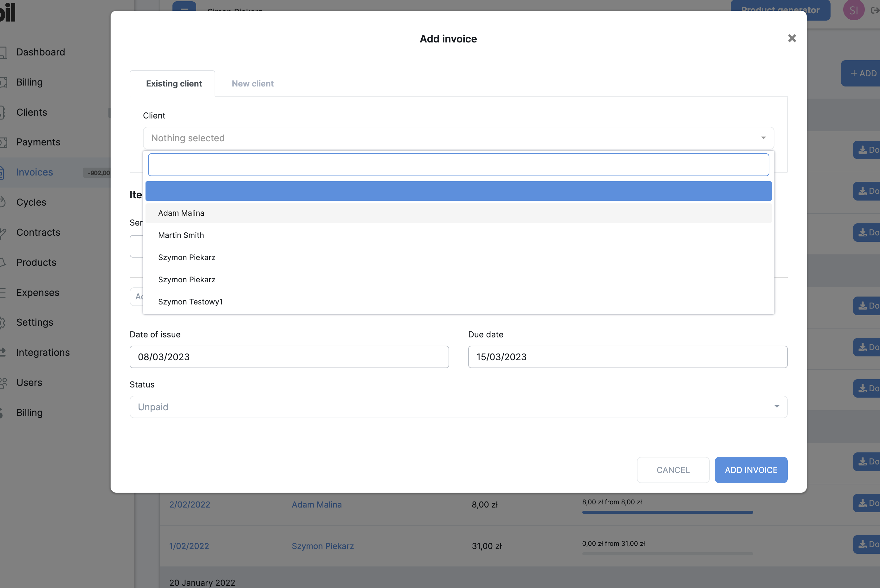Select the Existing client tab

[x=174, y=84]
